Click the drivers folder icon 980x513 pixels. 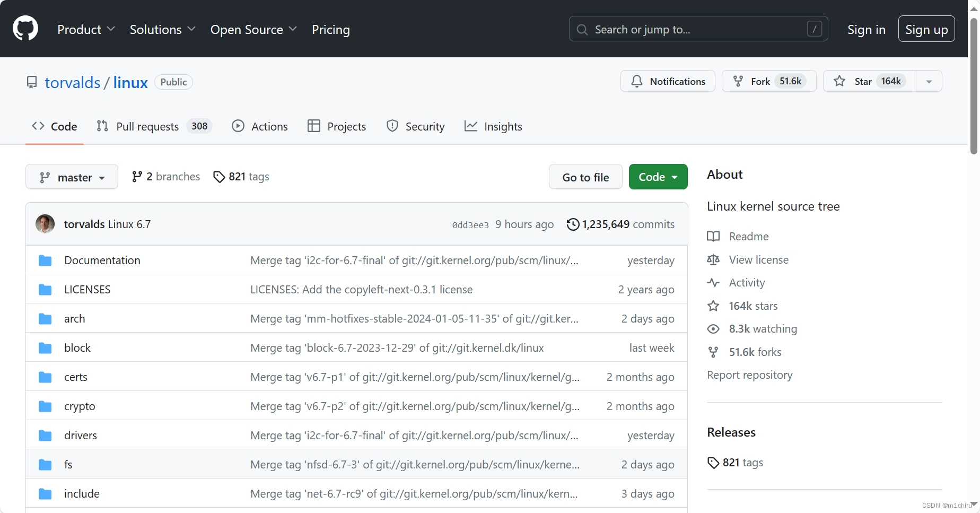point(45,436)
